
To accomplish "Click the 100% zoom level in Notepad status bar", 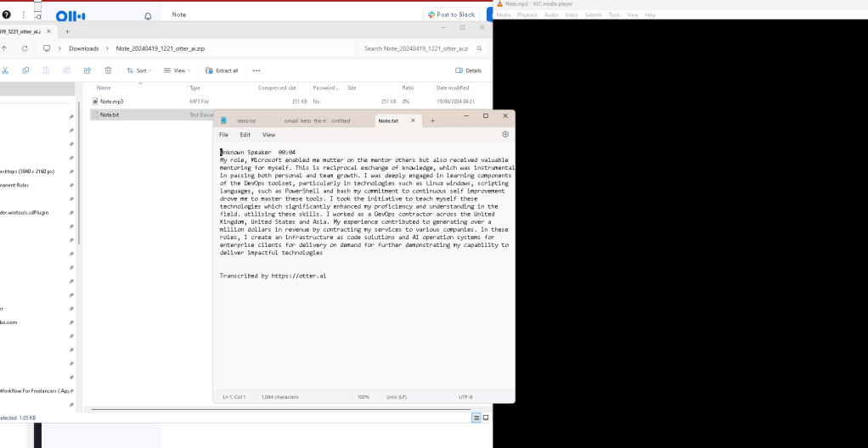I will 364,396.
